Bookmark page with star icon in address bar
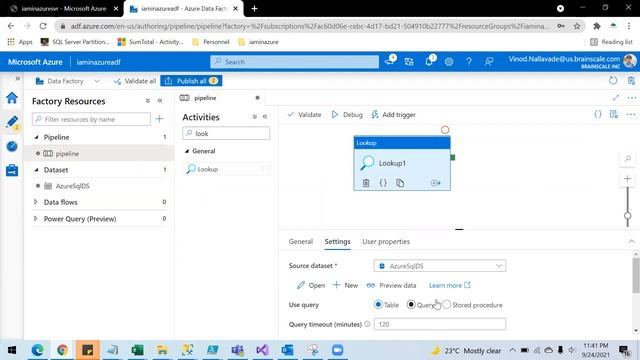Screen dimensions: 640x360 point(577,26)
